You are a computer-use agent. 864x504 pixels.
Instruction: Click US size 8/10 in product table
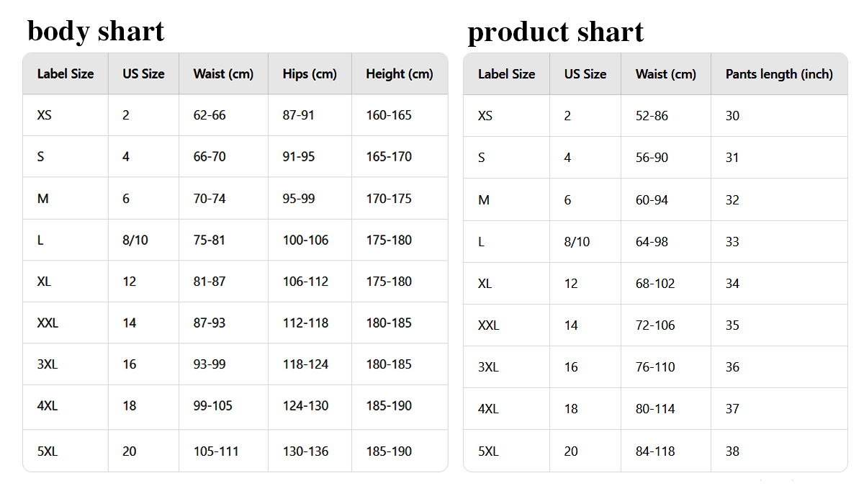click(x=577, y=242)
